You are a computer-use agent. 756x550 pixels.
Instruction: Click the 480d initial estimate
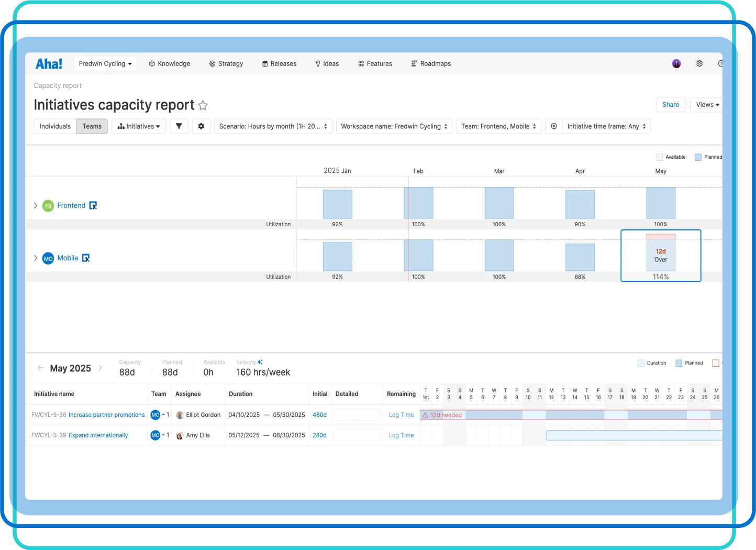tap(319, 415)
